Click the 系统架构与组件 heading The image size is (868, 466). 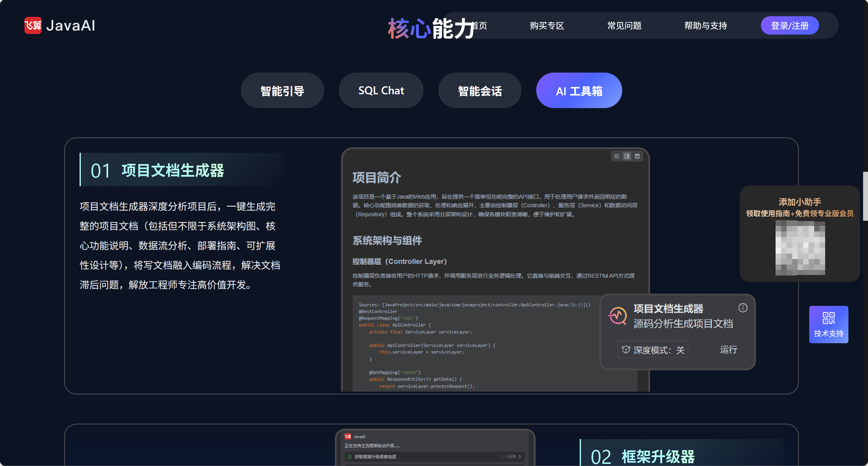[x=387, y=240]
